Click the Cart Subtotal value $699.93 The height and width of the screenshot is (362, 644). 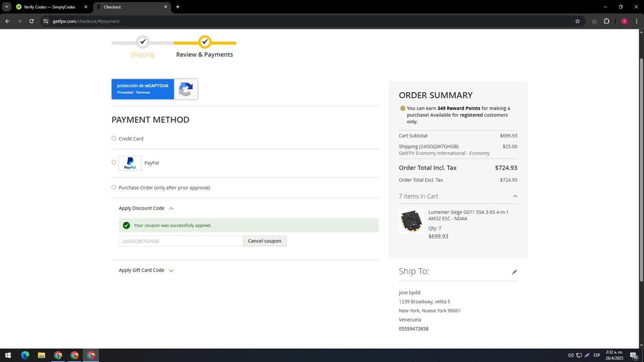(508, 136)
